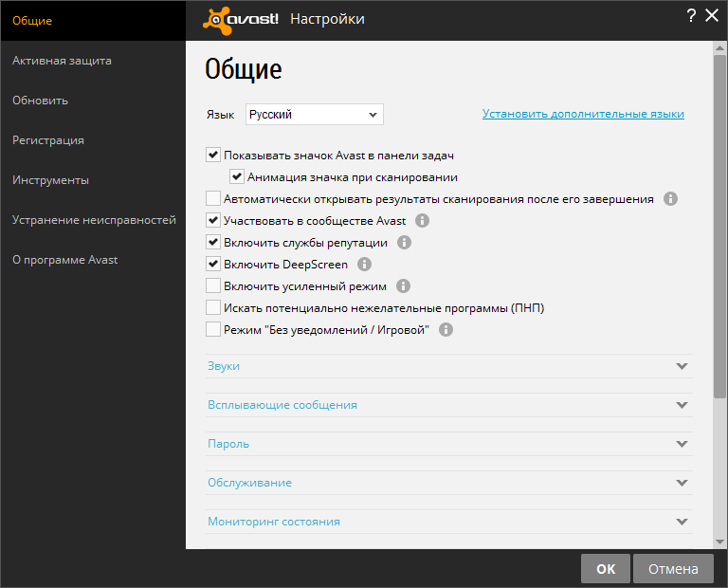Enable automatic opening of scan results checkbox
Image resolution: width=728 pixels, height=588 pixels.
213,199
